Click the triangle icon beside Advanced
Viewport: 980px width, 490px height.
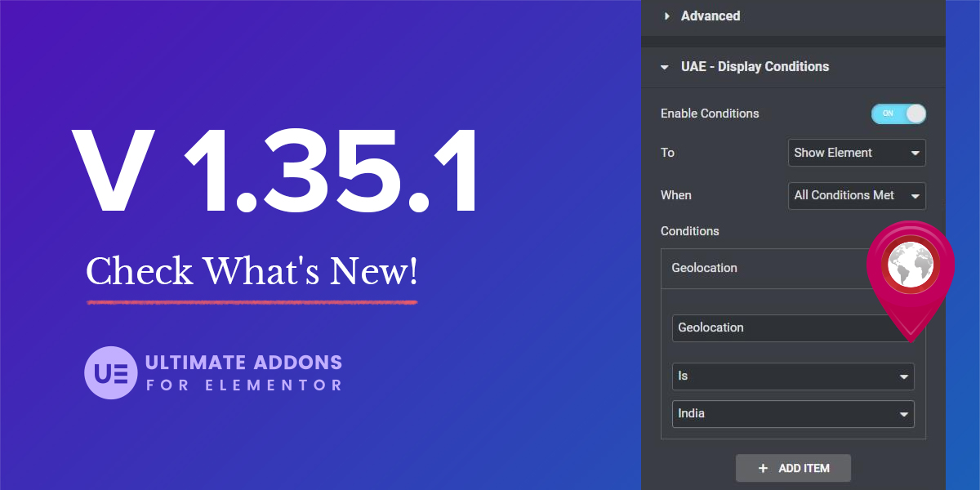coord(666,16)
